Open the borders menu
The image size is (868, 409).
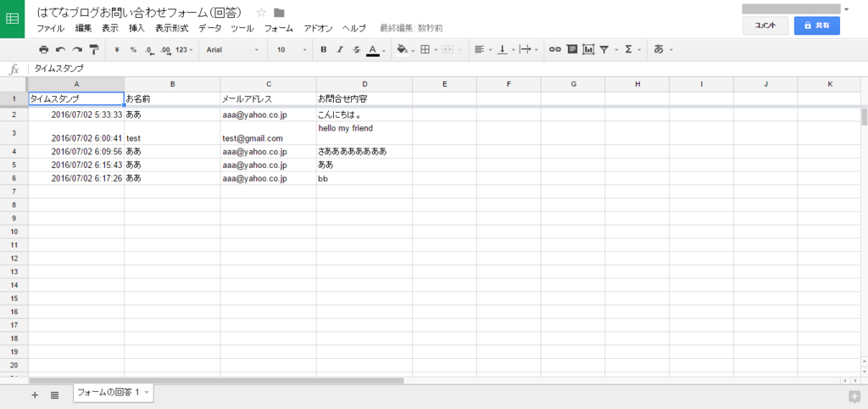(428, 50)
